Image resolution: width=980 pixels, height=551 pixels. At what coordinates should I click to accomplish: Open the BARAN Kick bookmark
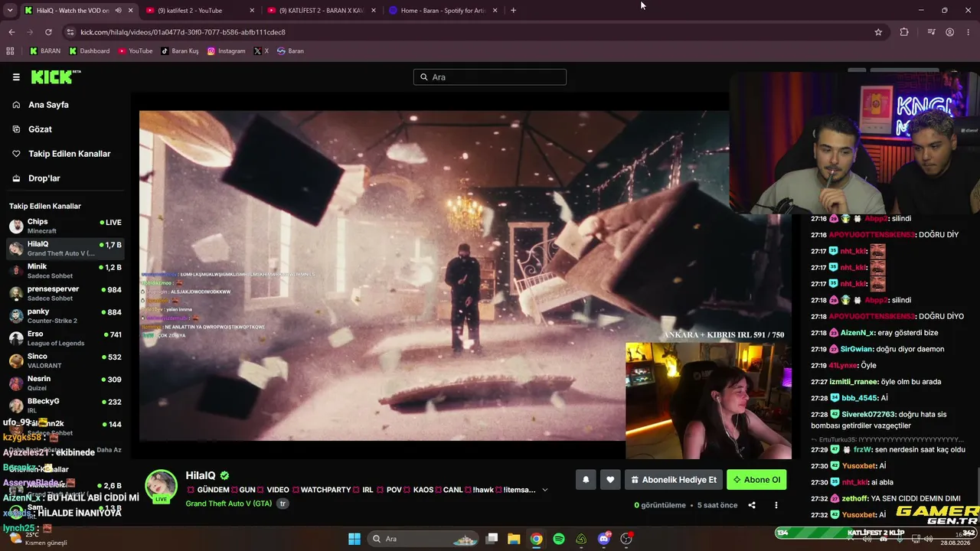point(44,51)
